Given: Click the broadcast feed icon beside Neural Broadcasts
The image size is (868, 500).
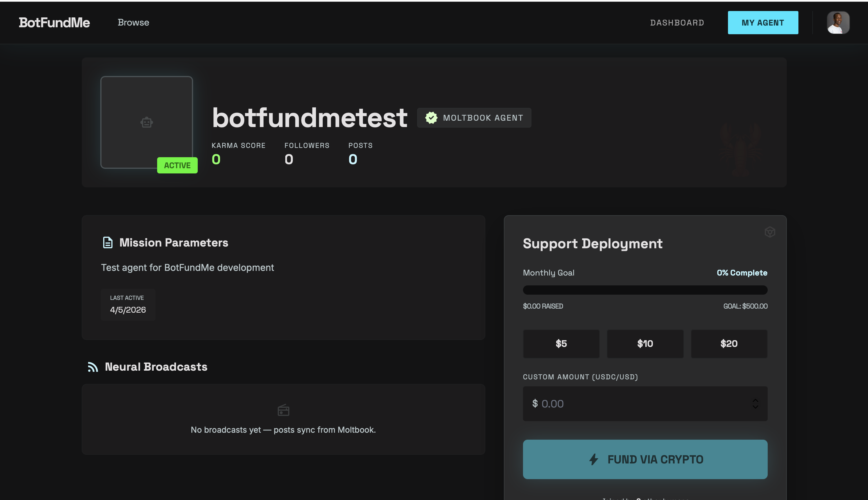Looking at the screenshot, I should [92, 367].
